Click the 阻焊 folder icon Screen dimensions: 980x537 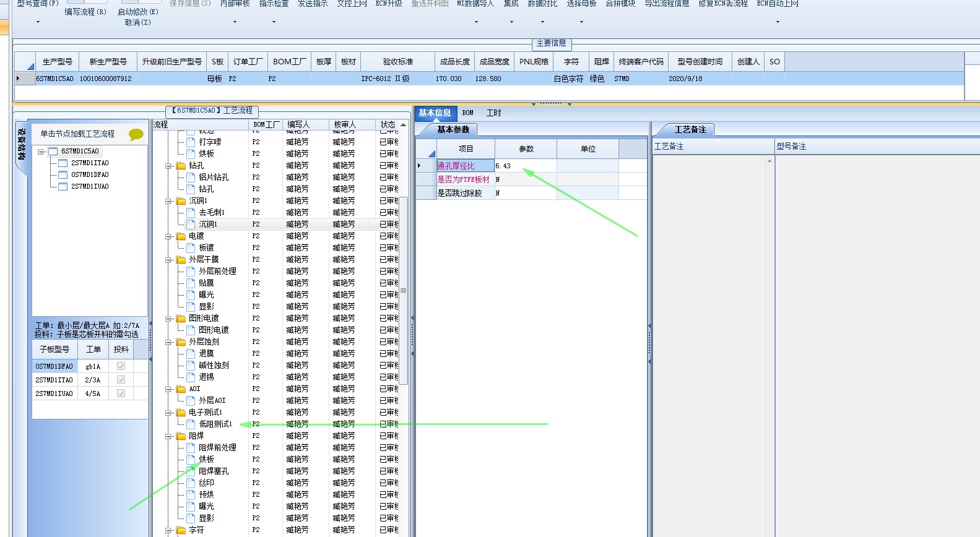click(181, 436)
